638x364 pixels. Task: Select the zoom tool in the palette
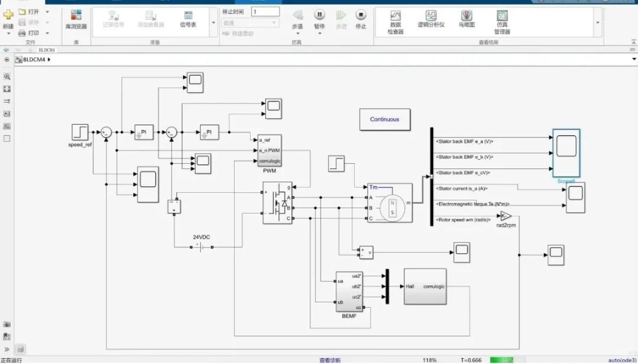point(7,76)
